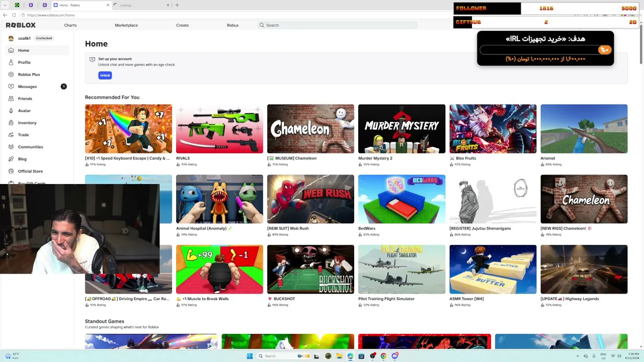Viewport: 644px width, 362px height.
Task: Focus the Roblox search field
Action: (337, 25)
